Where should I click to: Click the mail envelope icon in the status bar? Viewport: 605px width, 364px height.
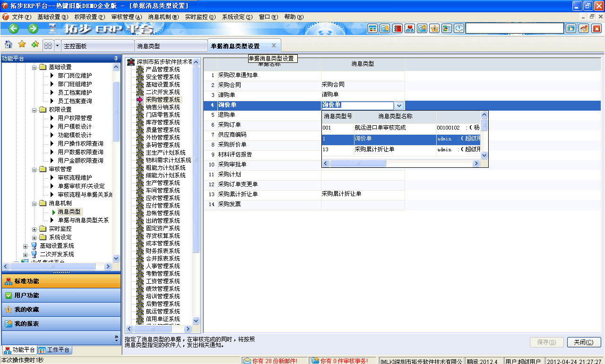[247, 360]
